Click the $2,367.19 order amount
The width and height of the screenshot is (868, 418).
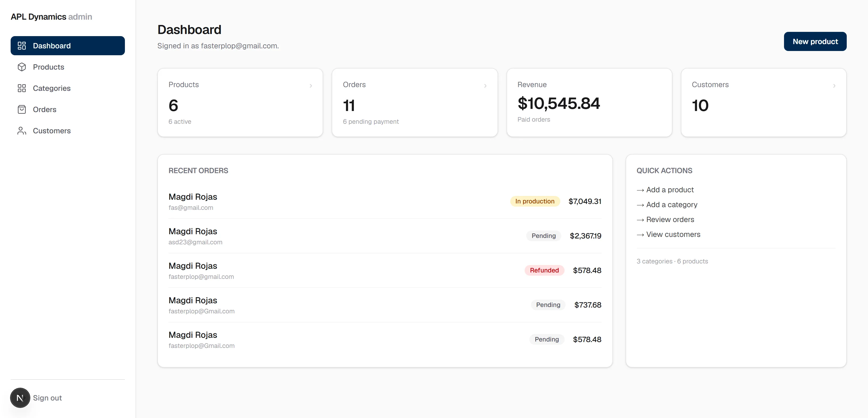(585, 236)
